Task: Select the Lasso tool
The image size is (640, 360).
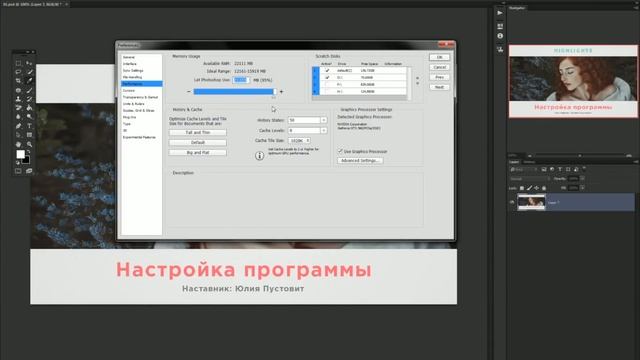Action: point(18,72)
